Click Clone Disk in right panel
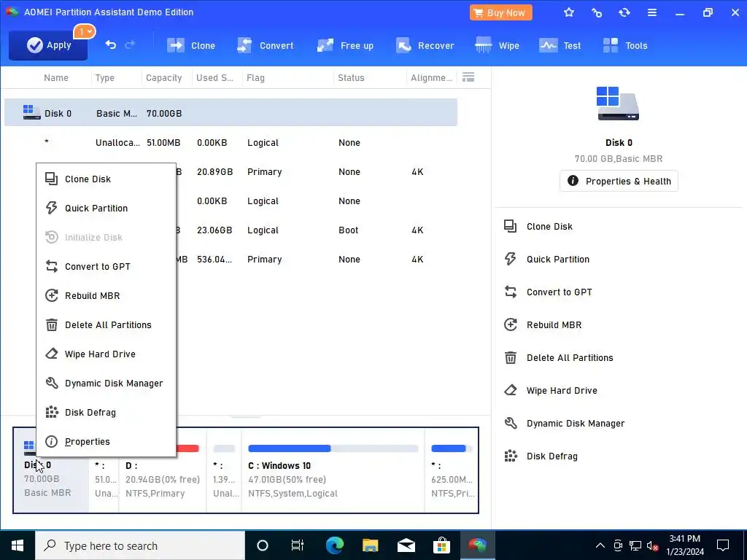Image resolution: width=747 pixels, height=560 pixels. [538, 226]
